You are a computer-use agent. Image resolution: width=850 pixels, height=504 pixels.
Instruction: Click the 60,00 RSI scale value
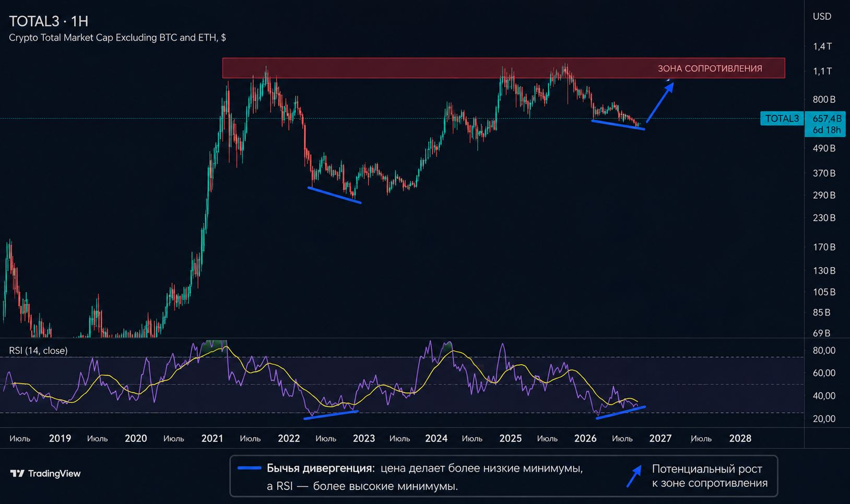(x=824, y=373)
